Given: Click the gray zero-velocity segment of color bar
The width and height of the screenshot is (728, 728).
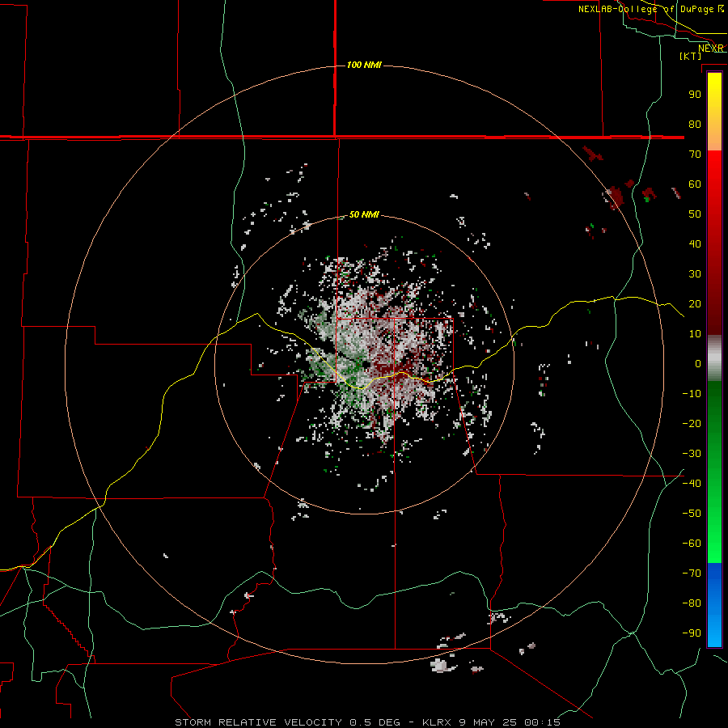Looking at the screenshot, I should pyautogui.click(x=714, y=358).
